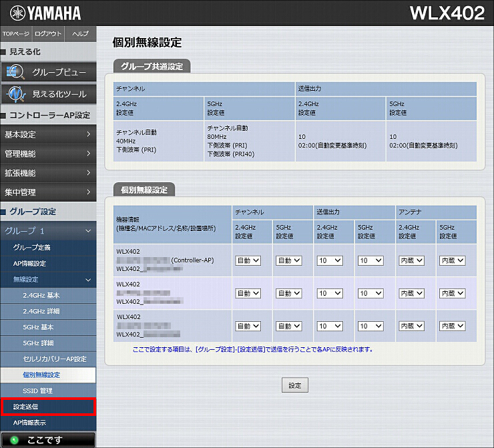Open 5GHz channel dropdown in second AP row

[289, 293]
